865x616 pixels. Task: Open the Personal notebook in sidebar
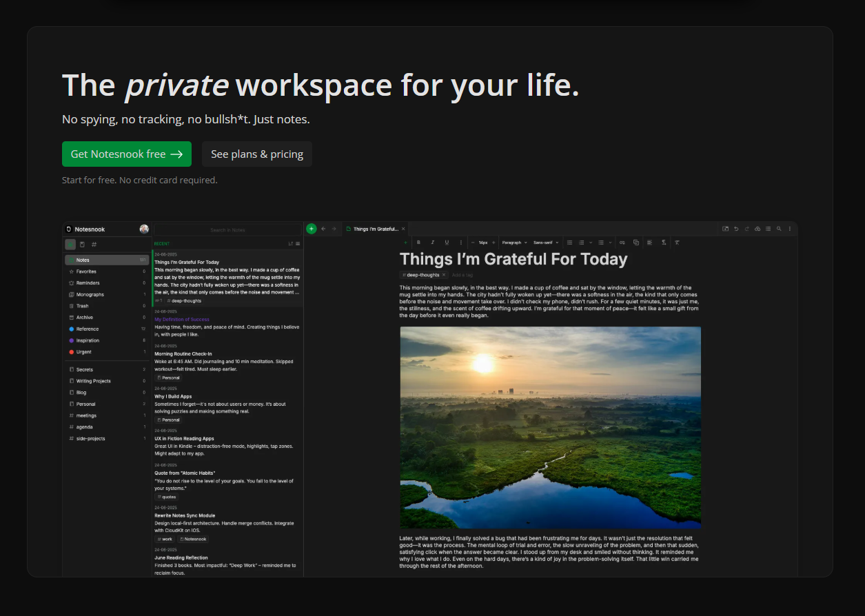click(107, 404)
